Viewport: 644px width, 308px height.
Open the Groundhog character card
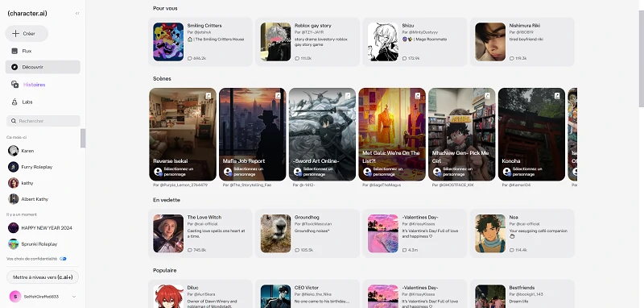308,233
